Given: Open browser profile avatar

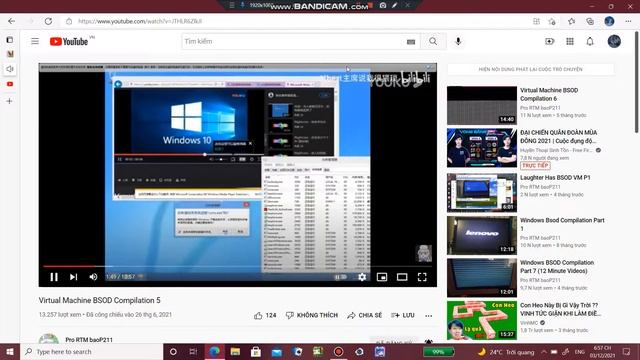Looking at the screenshot, I should [609, 21].
